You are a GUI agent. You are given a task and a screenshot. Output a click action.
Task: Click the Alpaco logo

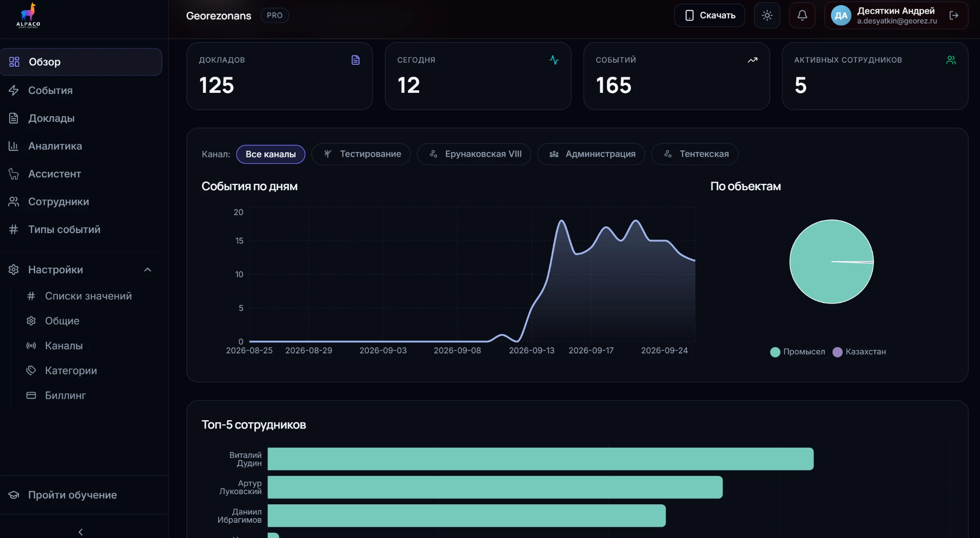(28, 15)
